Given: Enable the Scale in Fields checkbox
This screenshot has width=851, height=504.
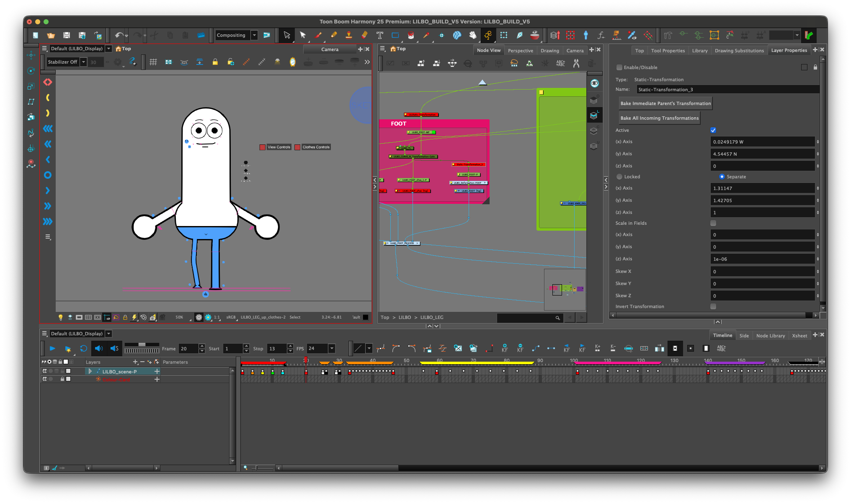Looking at the screenshot, I should 713,223.
